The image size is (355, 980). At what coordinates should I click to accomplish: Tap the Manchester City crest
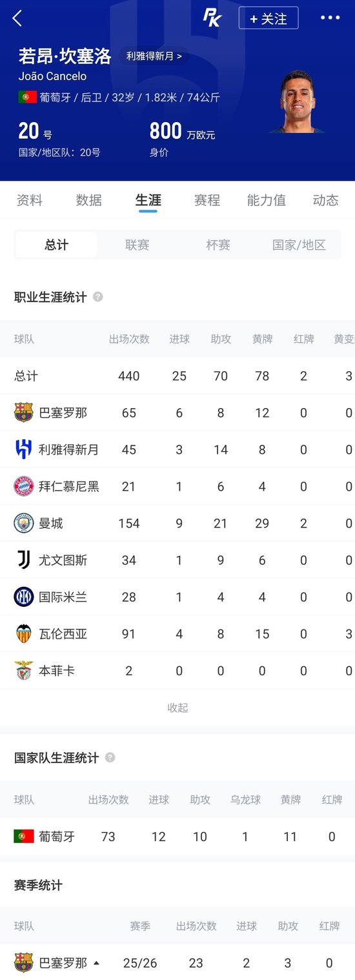click(x=24, y=523)
